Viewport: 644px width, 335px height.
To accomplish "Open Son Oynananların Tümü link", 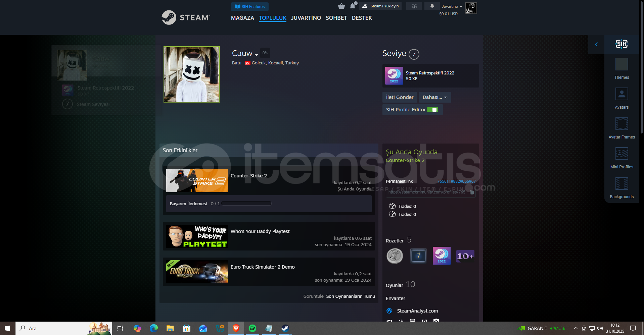I will (351, 296).
